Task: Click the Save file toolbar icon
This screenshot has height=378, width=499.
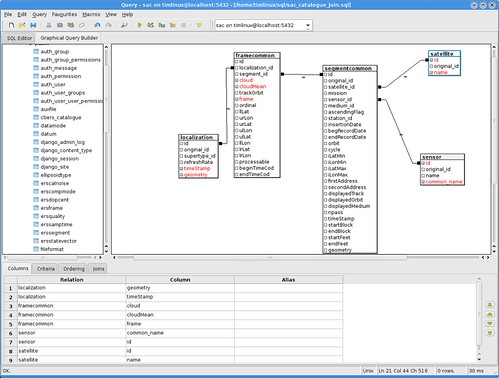Action: click(33, 25)
